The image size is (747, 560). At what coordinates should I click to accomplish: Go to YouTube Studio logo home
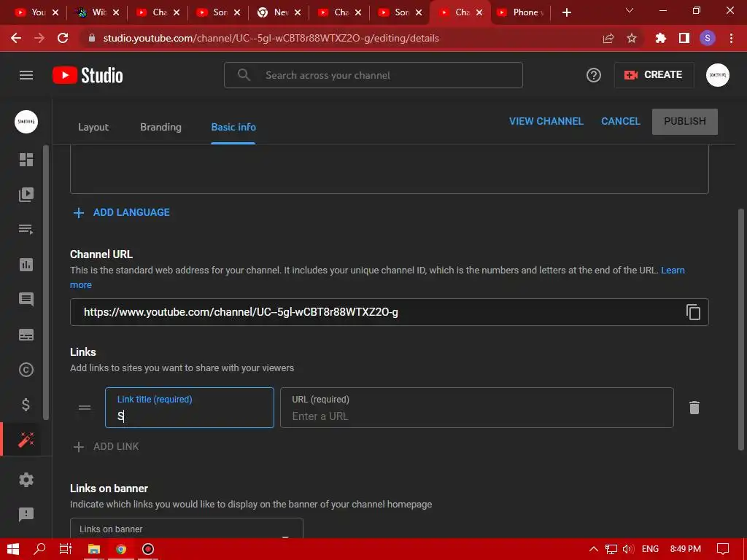88,75
